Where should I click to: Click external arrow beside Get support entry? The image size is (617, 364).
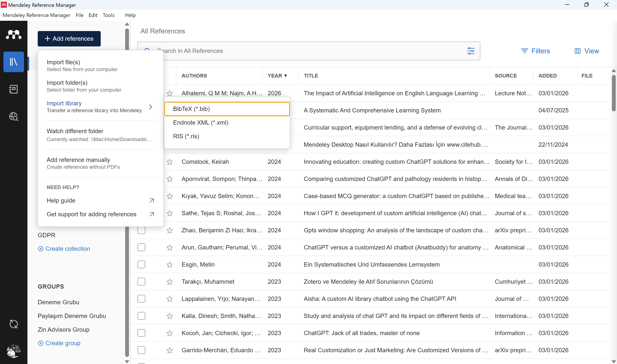(x=152, y=214)
